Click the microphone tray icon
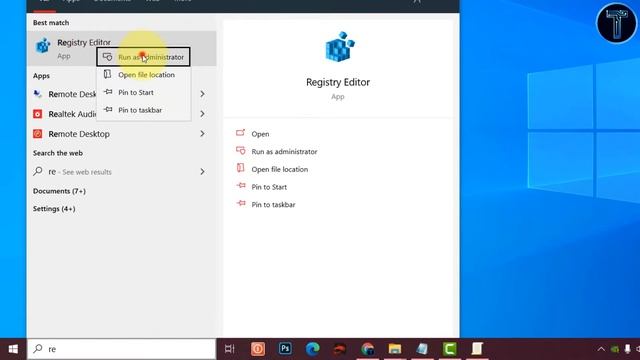640x360 pixels. click(x=627, y=349)
